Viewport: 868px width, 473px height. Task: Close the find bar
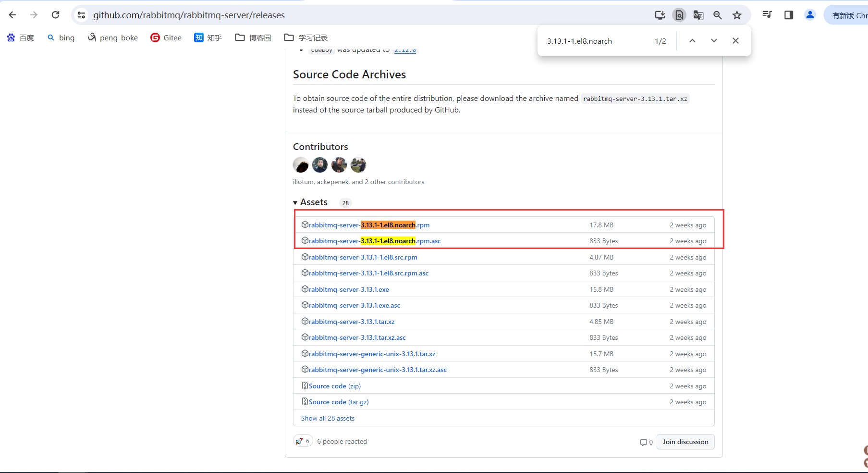(x=735, y=41)
